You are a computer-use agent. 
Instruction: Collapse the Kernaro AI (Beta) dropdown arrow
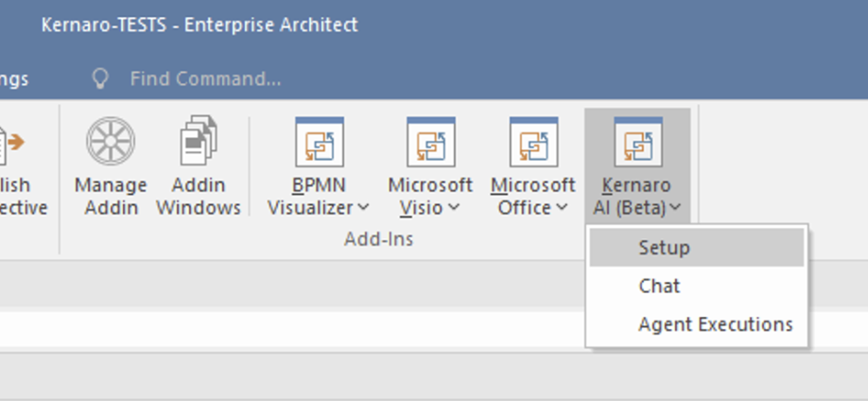click(x=675, y=208)
